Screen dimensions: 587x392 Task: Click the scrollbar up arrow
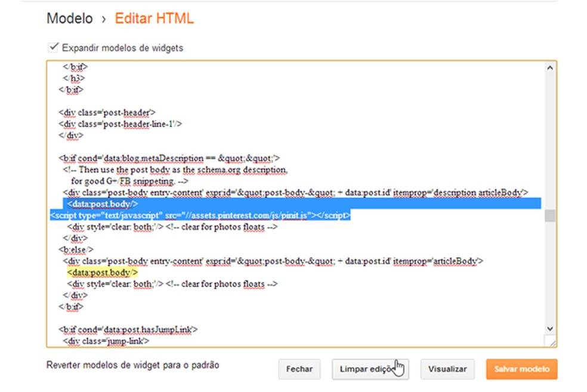tap(550, 67)
